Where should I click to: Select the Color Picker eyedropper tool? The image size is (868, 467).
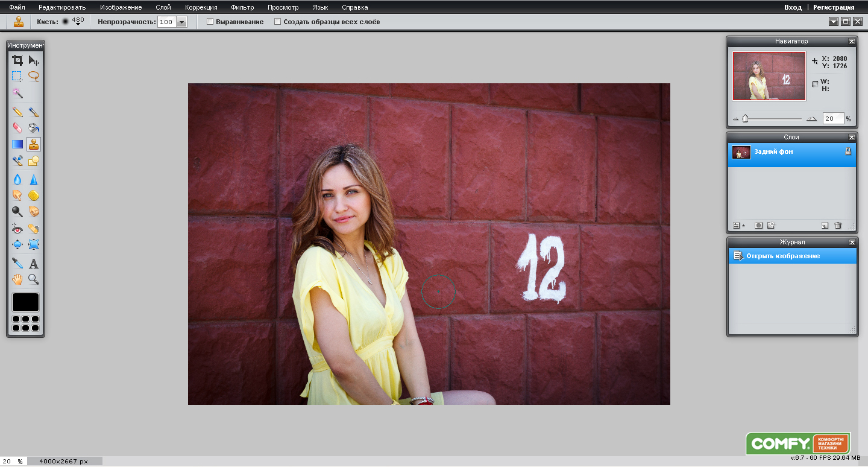click(x=17, y=264)
